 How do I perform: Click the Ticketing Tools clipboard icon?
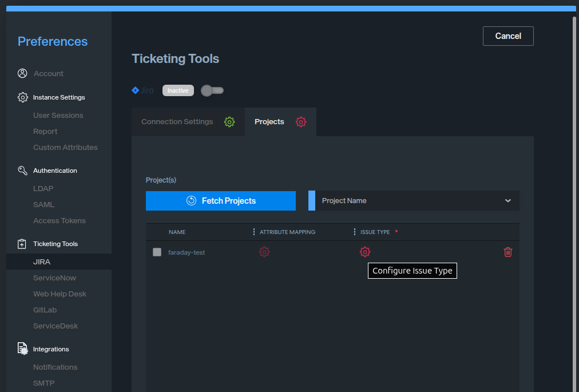coord(22,244)
